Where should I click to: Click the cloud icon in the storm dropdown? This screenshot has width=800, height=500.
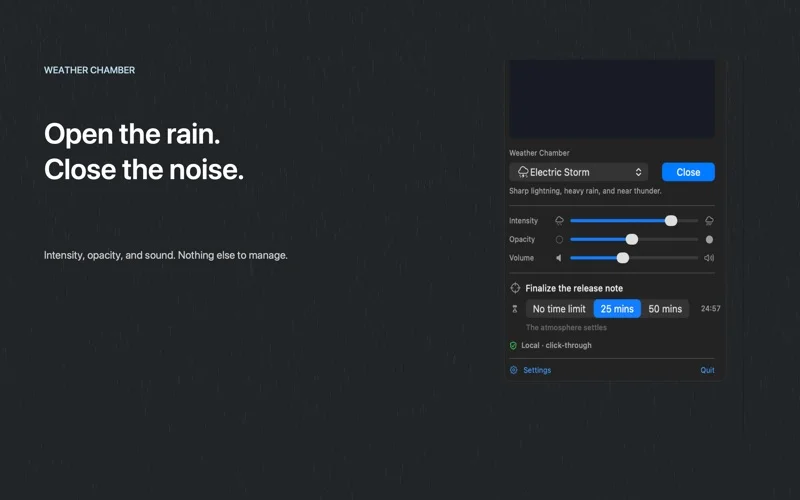(x=523, y=172)
